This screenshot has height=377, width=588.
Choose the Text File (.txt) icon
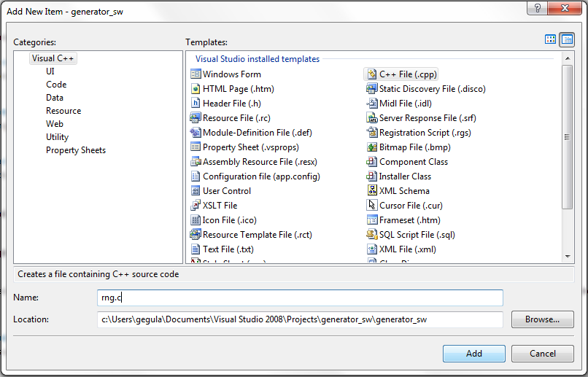[196, 249]
